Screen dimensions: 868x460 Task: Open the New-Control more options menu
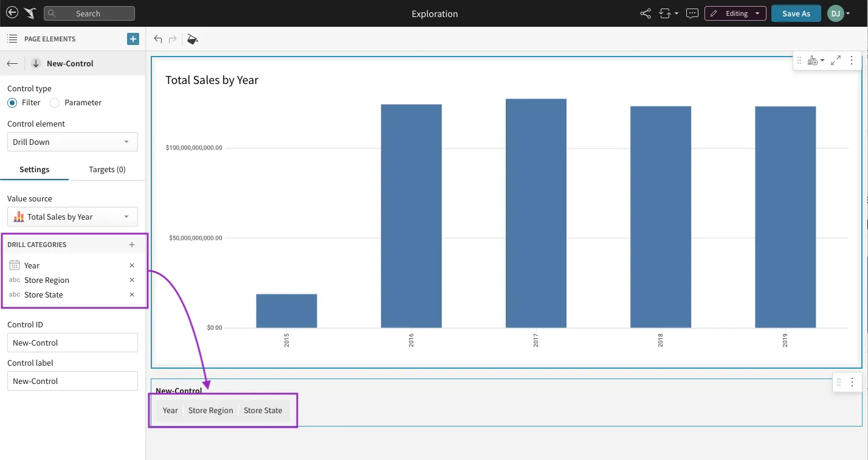(x=852, y=382)
